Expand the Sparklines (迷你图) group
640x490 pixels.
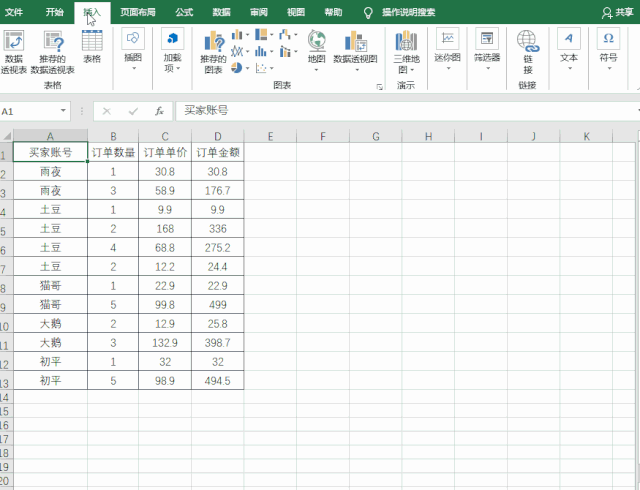tap(447, 51)
